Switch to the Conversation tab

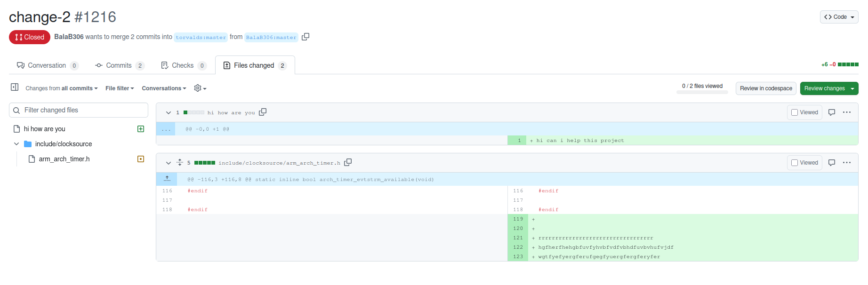[47, 65]
